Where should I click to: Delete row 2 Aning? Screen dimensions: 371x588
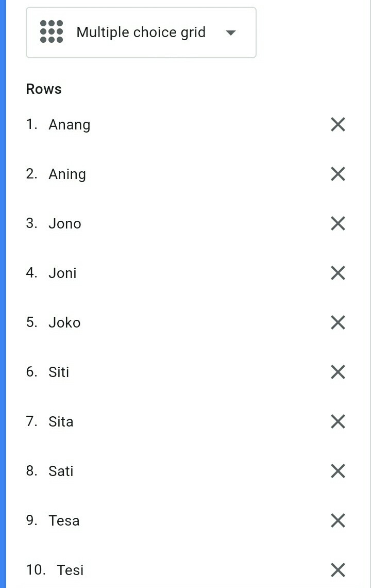(338, 174)
